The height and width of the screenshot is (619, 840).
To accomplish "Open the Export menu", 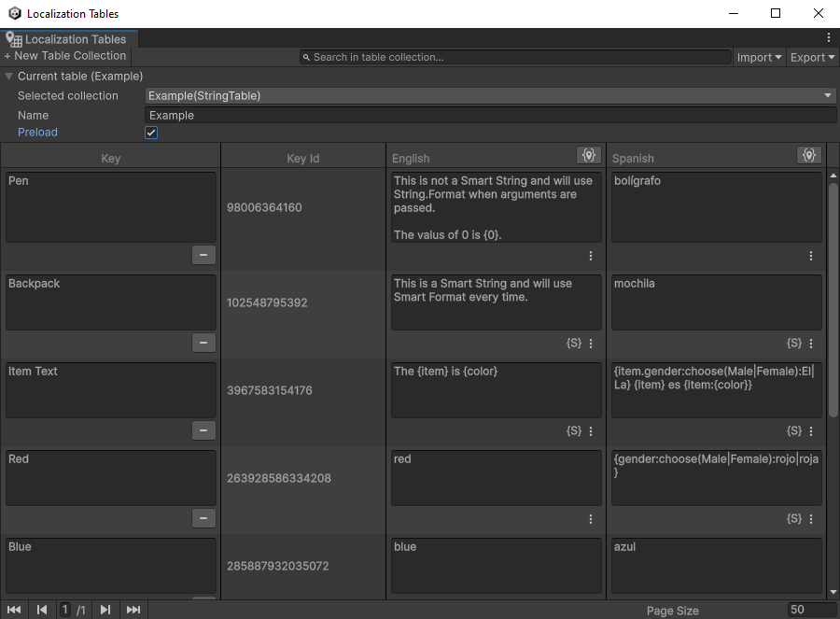I will [810, 57].
